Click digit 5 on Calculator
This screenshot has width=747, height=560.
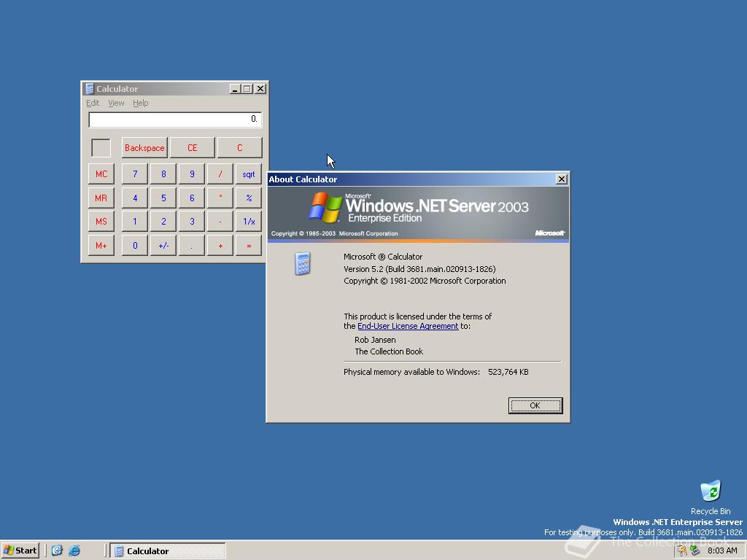click(163, 198)
